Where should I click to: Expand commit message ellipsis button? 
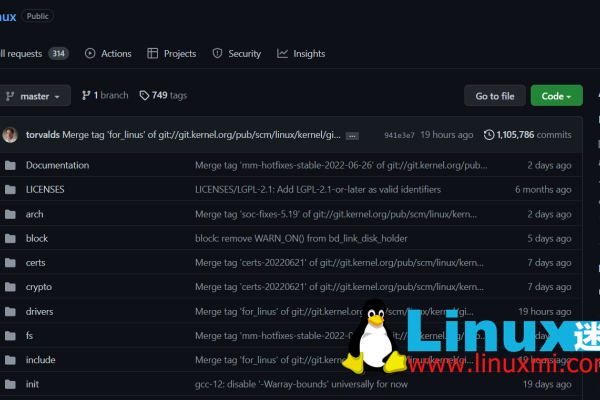352,136
